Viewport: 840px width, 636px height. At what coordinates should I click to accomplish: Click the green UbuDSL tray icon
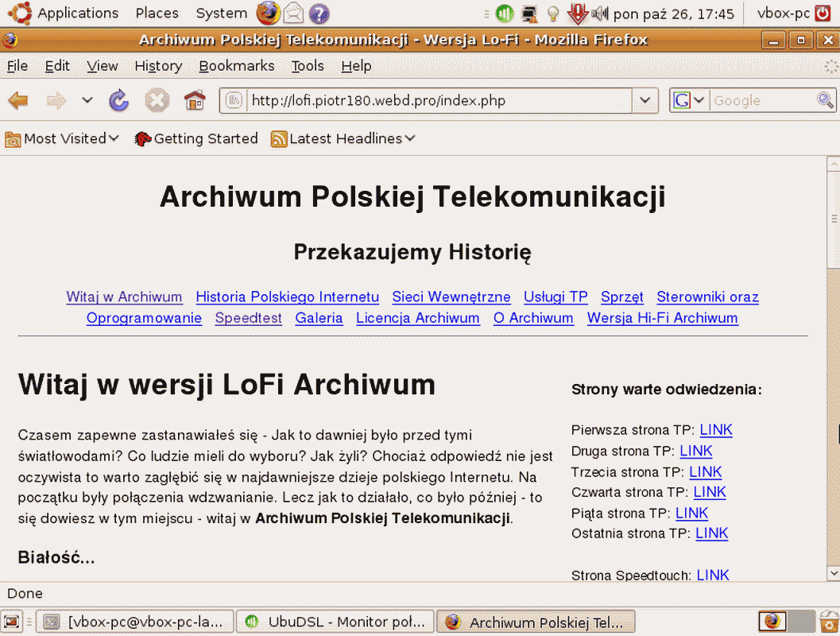tap(504, 13)
